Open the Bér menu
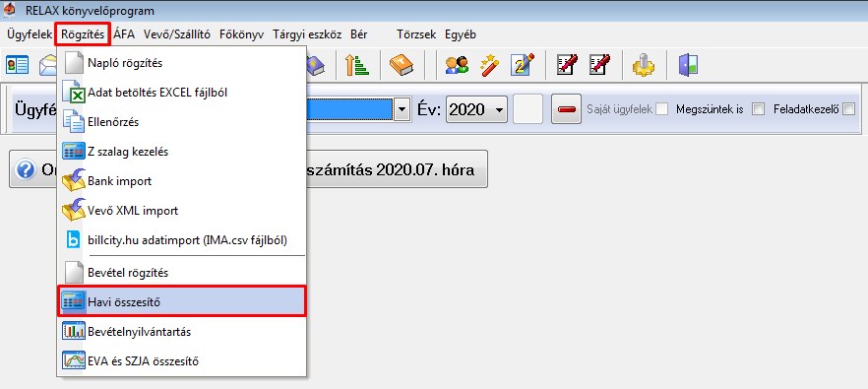This screenshot has height=389, width=868. pos(358,34)
